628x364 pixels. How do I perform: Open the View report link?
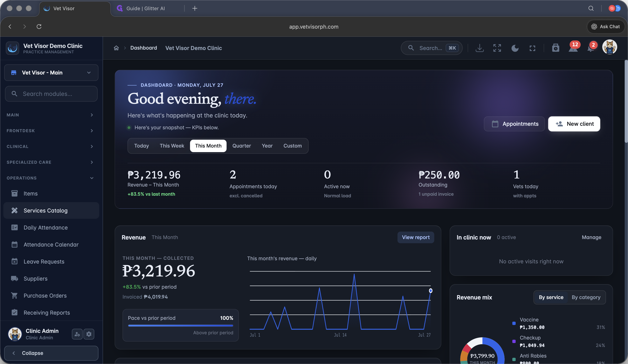click(x=416, y=237)
